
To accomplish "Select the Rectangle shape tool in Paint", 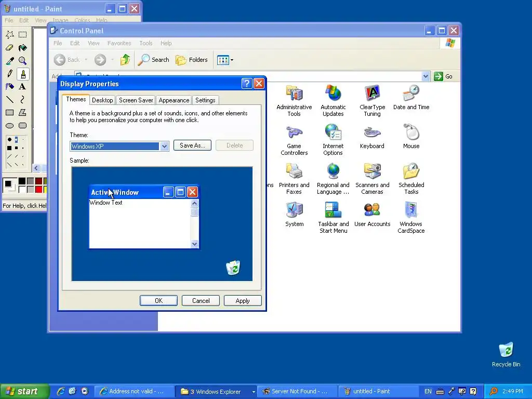I will click(x=10, y=112).
